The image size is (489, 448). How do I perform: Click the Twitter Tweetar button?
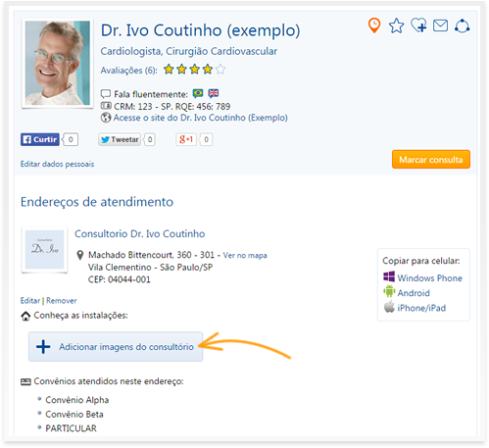click(x=120, y=139)
